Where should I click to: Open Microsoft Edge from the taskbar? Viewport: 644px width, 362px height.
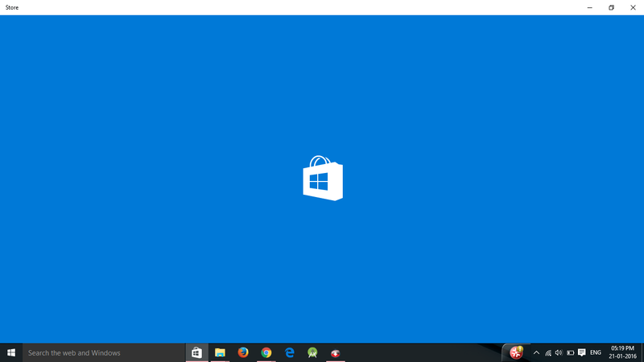[290, 352]
